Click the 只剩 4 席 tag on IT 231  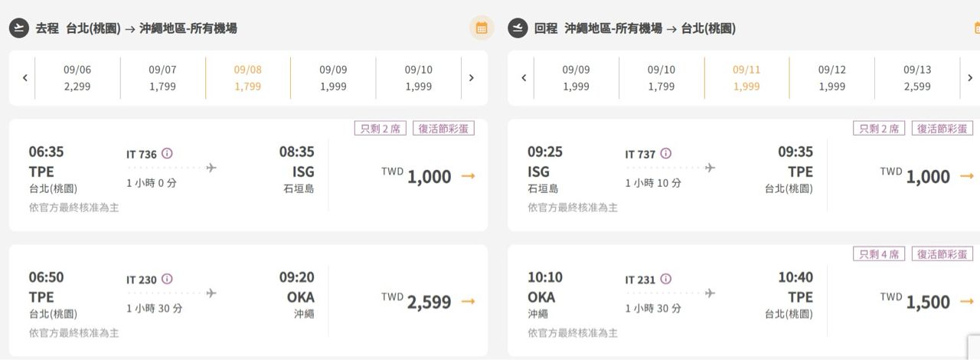pos(879,254)
